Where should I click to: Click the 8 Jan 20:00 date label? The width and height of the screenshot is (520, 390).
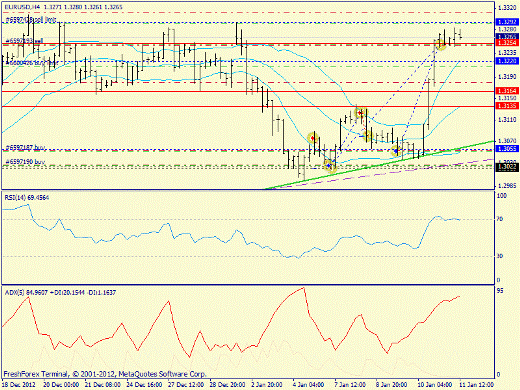(x=391, y=384)
